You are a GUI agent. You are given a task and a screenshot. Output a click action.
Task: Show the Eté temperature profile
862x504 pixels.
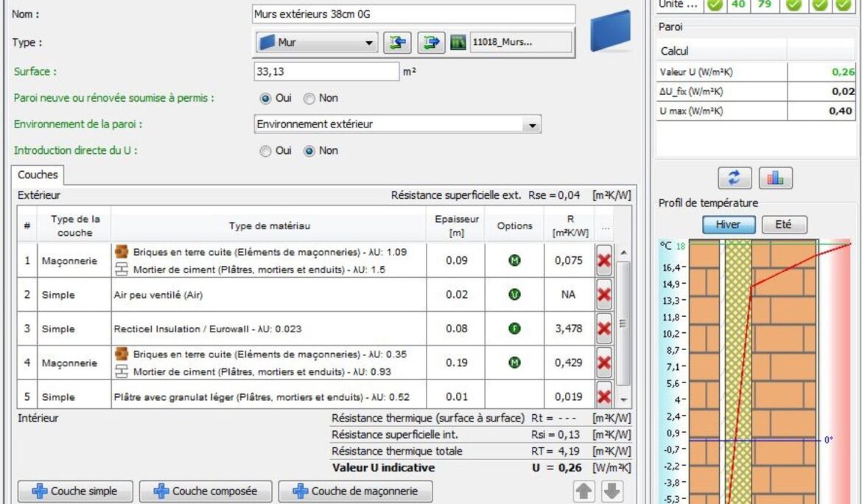(784, 225)
